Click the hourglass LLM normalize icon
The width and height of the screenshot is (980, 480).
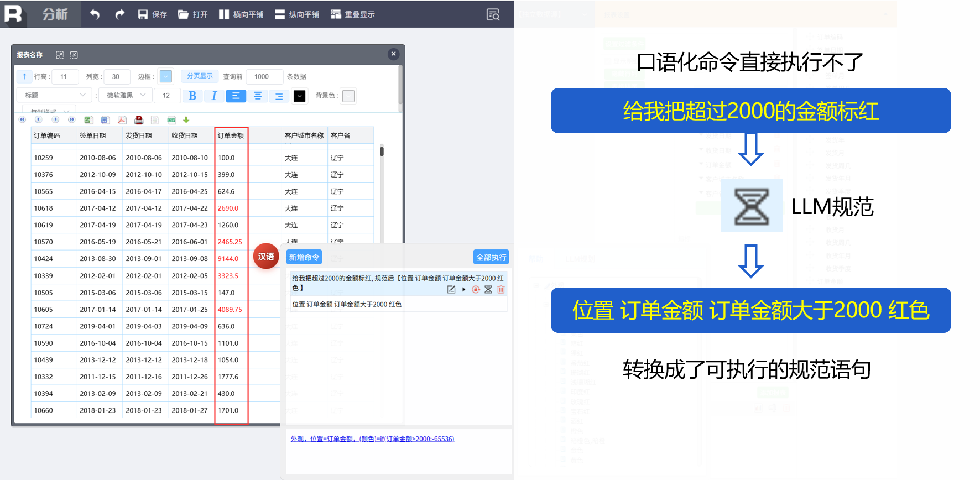pyautogui.click(x=488, y=289)
